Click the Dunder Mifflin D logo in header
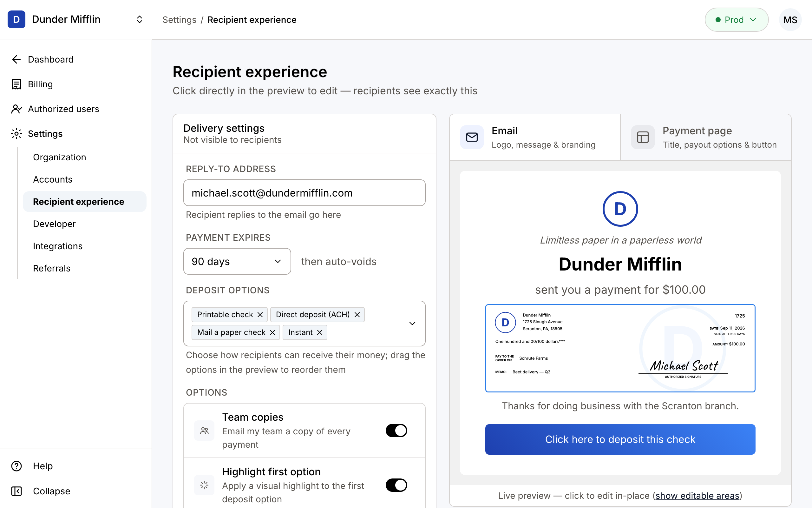This screenshot has height=508, width=812. click(x=16, y=19)
